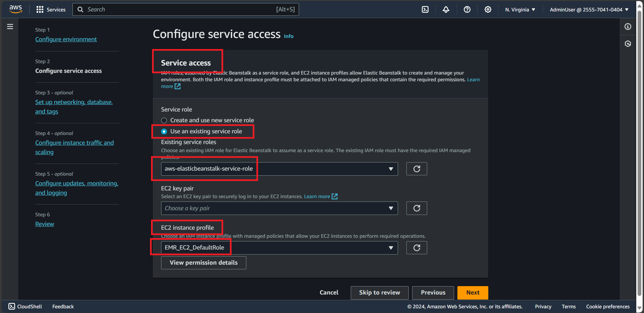Open the EC2 key pair 'Learn more' link
This screenshot has height=313, width=644.
click(x=317, y=196)
